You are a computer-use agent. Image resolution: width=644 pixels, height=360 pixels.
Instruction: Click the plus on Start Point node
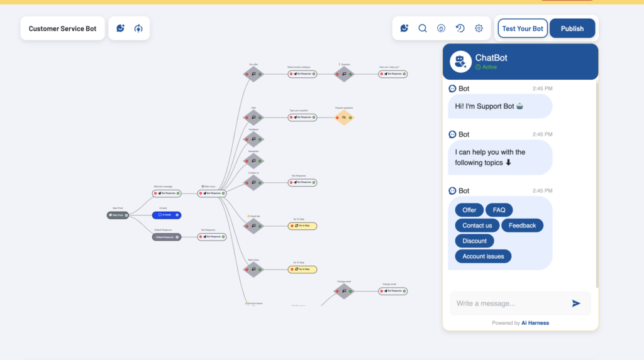tap(126, 215)
